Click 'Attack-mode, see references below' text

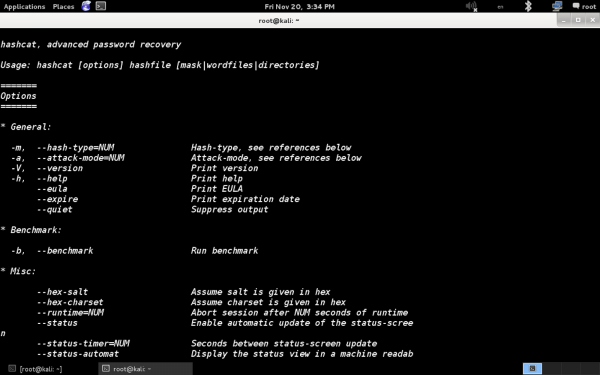276,158
